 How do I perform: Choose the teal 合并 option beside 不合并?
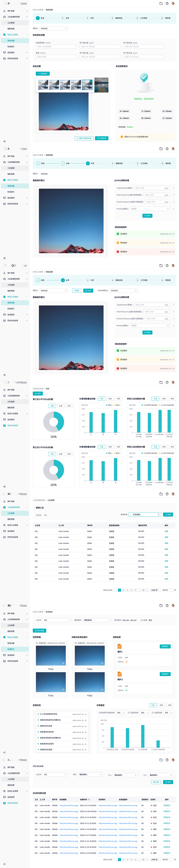click(x=88, y=290)
